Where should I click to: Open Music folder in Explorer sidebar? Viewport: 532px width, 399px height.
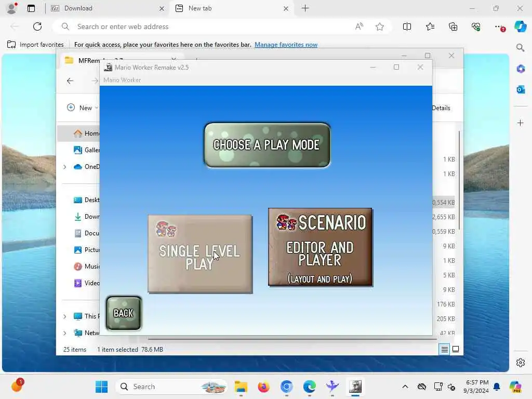tap(87, 267)
